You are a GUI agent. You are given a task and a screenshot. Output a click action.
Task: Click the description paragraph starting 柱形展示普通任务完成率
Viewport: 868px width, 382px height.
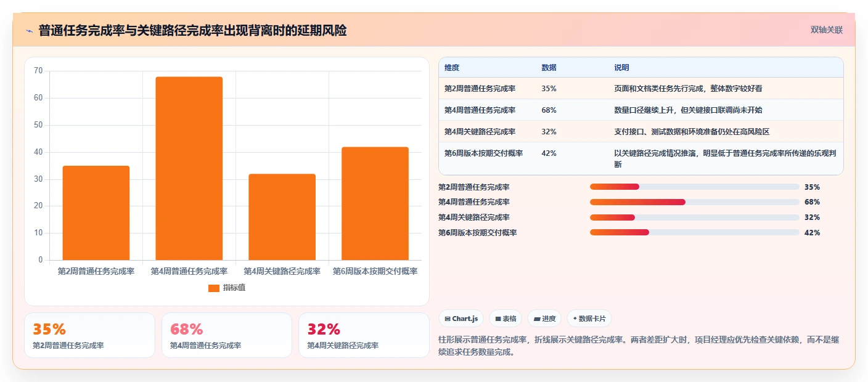click(639, 346)
